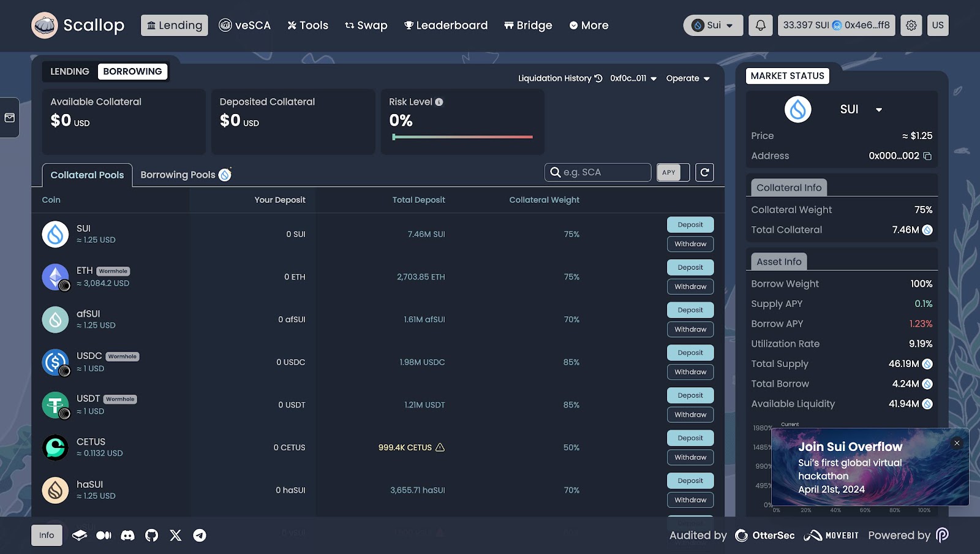Open settings gear in header
This screenshot has width=980, height=554.
[x=911, y=25]
